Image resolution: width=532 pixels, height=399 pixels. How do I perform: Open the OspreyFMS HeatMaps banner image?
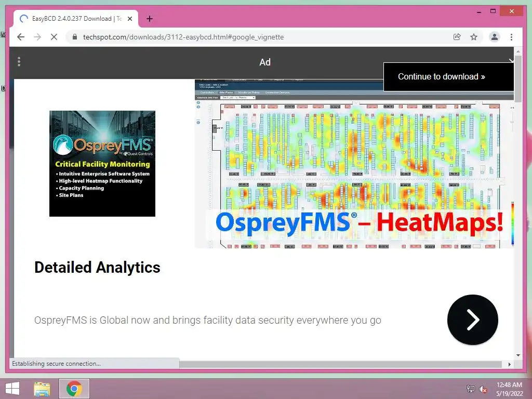coord(354,164)
